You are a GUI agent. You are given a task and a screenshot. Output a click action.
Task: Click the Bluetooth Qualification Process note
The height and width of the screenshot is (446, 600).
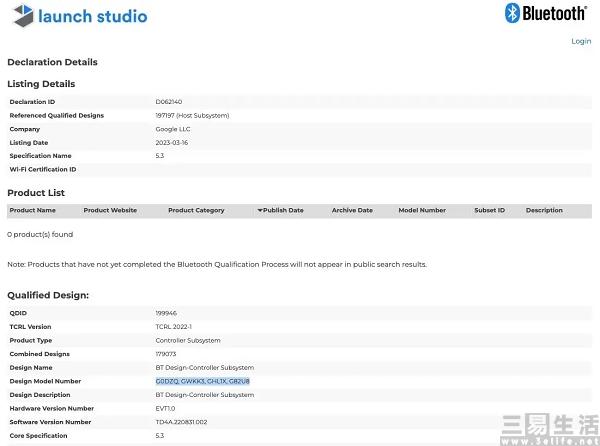click(x=217, y=265)
